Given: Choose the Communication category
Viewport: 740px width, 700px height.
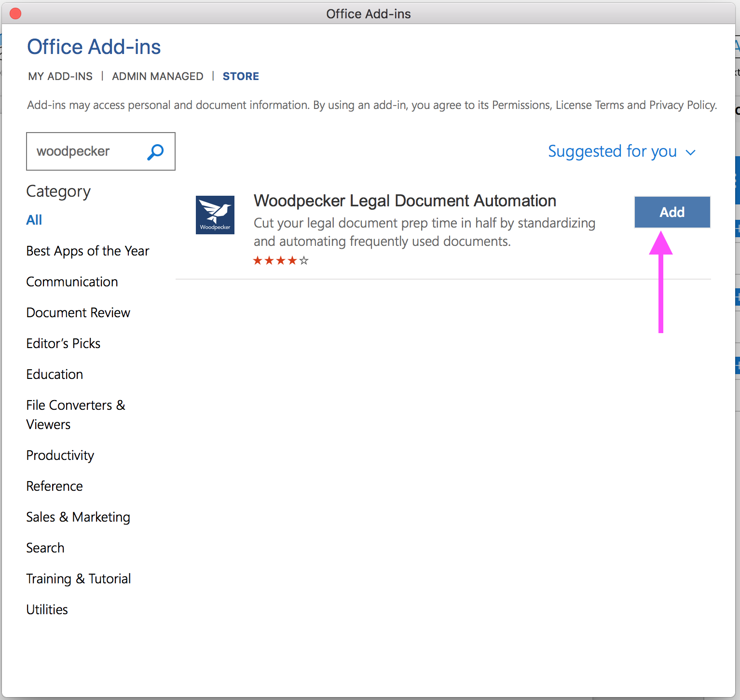Looking at the screenshot, I should tap(72, 282).
